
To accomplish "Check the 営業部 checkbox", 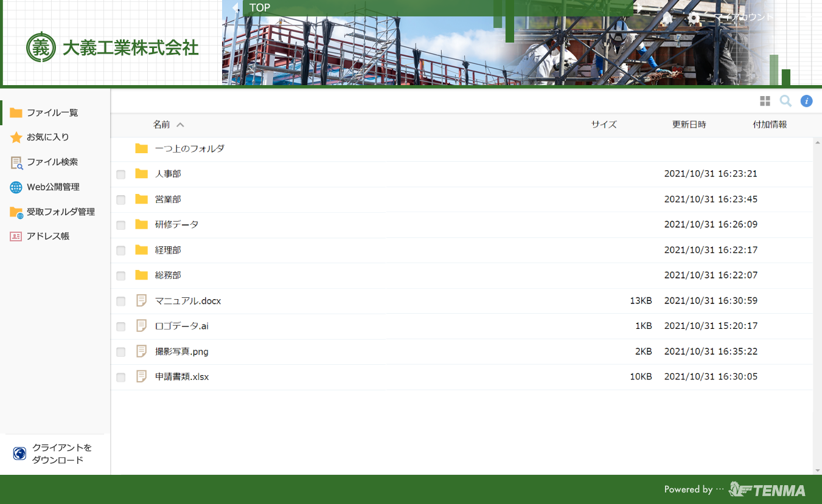I will 120,200.
